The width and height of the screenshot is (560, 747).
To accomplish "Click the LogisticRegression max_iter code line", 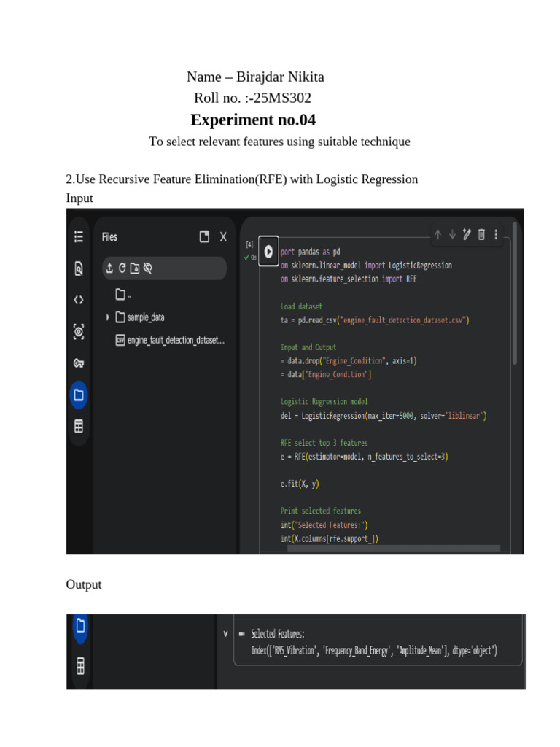I will click(384, 416).
